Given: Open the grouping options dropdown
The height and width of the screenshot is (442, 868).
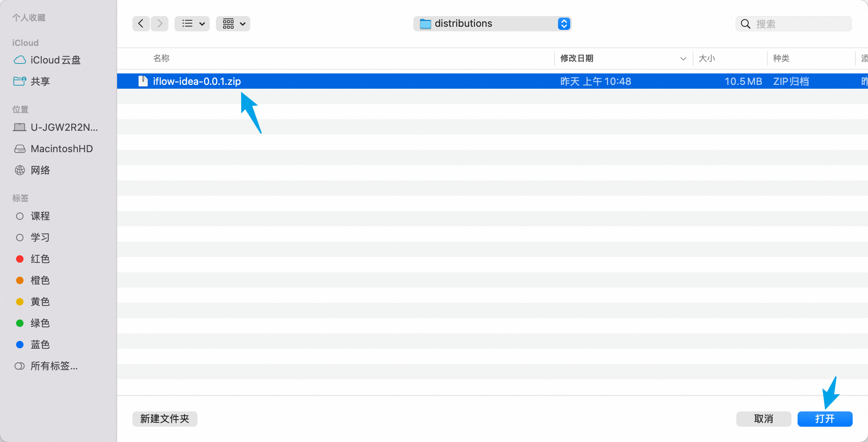Looking at the screenshot, I should coord(233,24).
